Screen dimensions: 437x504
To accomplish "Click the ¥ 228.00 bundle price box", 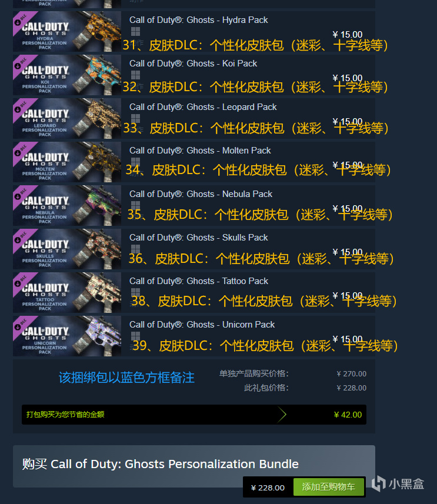I will coord(268,488).
